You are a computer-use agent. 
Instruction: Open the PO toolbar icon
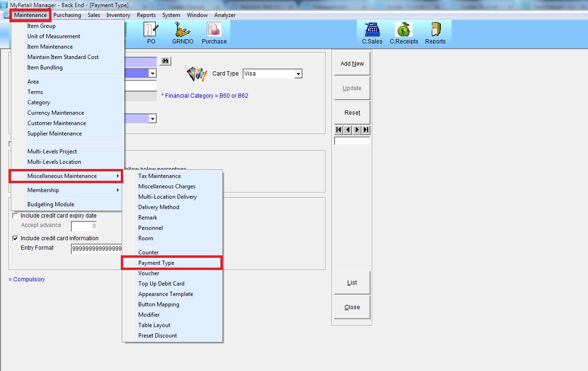151,31
